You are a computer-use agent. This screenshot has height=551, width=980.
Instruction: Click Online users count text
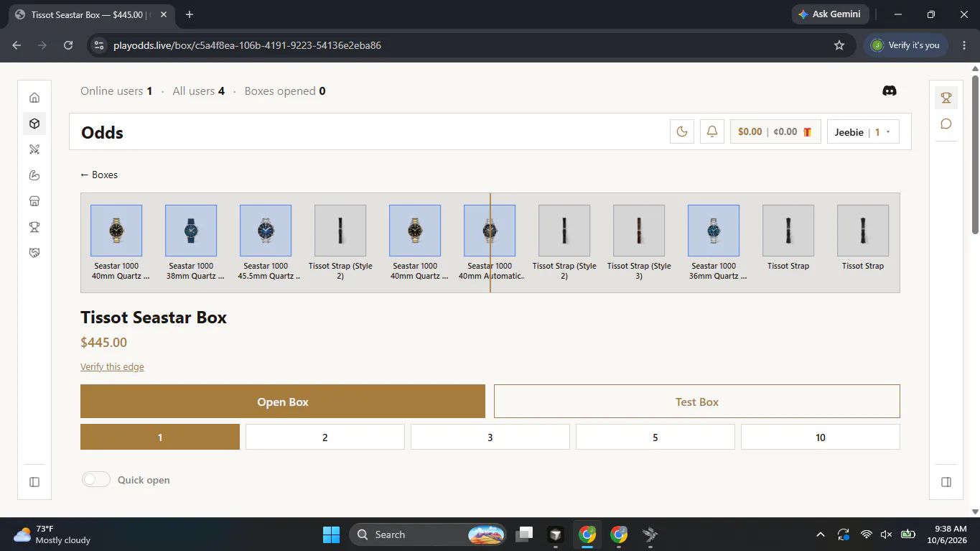tap(116, 91)
